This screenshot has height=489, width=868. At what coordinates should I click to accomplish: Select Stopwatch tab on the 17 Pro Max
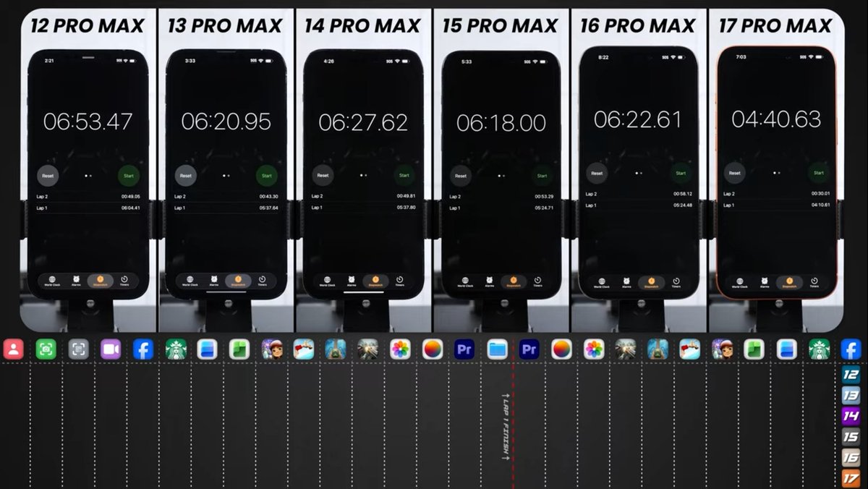point(788,282)
